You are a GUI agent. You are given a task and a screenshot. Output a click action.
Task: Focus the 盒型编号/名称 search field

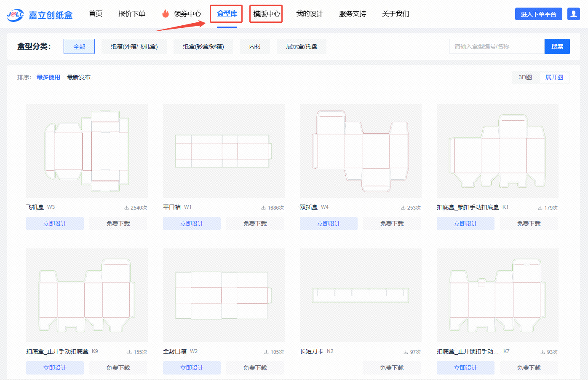tap(496, 46)
